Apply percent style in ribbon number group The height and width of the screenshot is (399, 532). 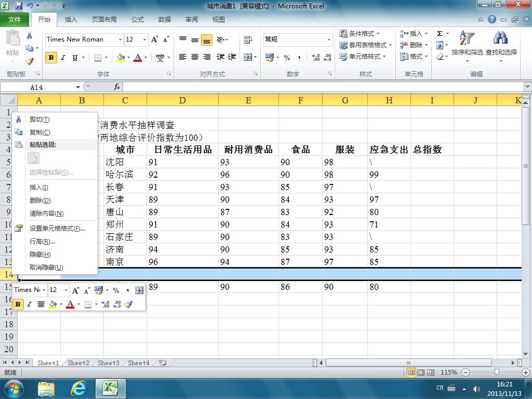(x=287, y=57)
